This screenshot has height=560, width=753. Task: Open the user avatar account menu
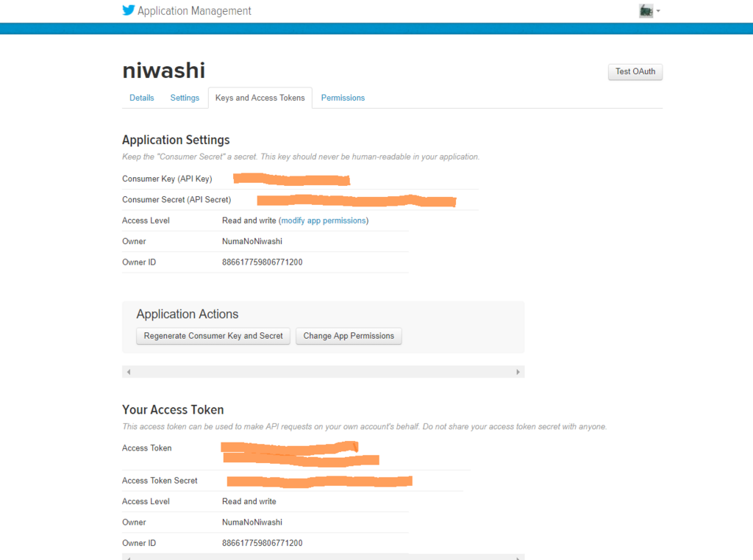click(646, 10)
